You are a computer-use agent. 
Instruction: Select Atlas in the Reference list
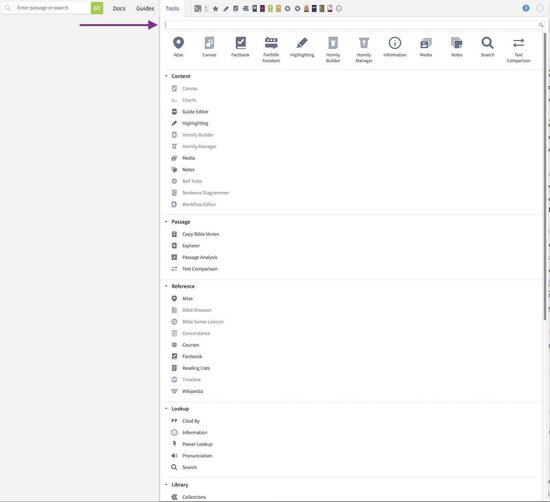tap(182, 299)
